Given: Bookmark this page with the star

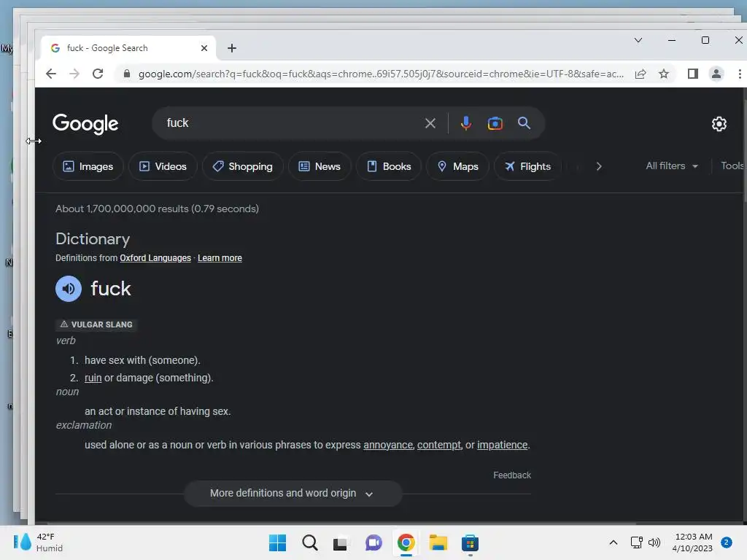Looking at the screenshot, I should (x=664, y=74).
